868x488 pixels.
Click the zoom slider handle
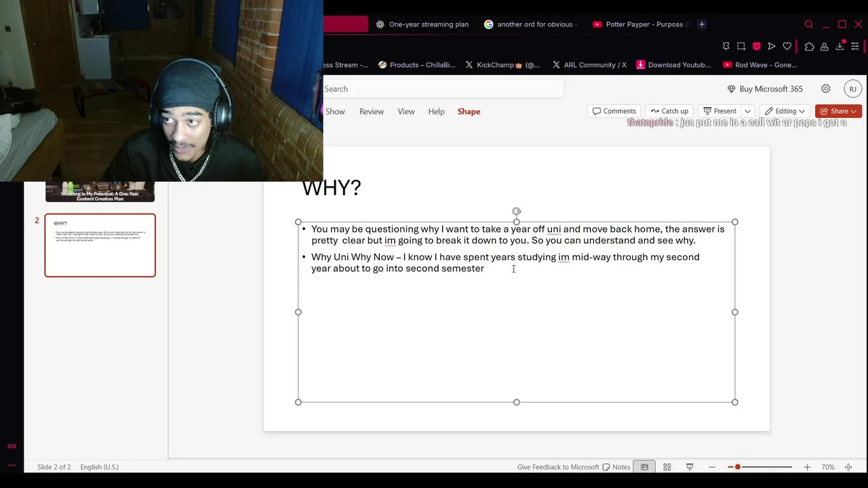click(737, 467)
